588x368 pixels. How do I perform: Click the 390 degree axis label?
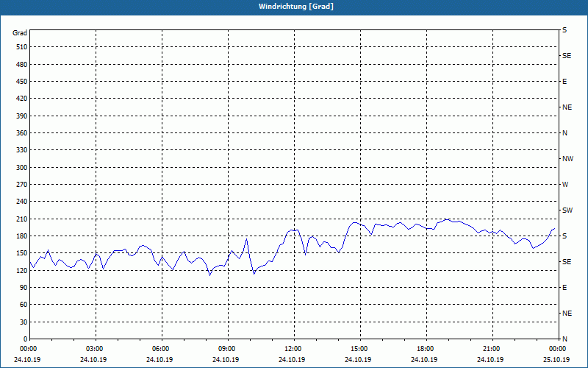[x=22, y=116]
